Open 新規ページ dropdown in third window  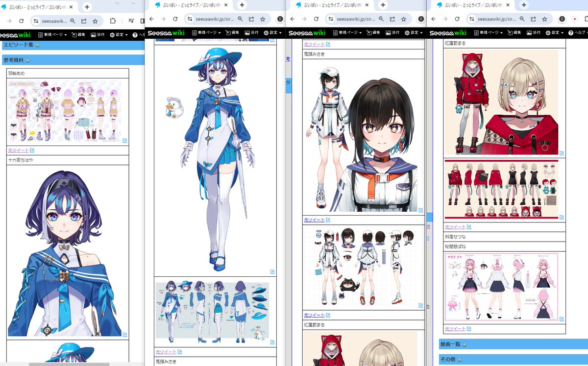pyautogui.click(x=347, y=33)
